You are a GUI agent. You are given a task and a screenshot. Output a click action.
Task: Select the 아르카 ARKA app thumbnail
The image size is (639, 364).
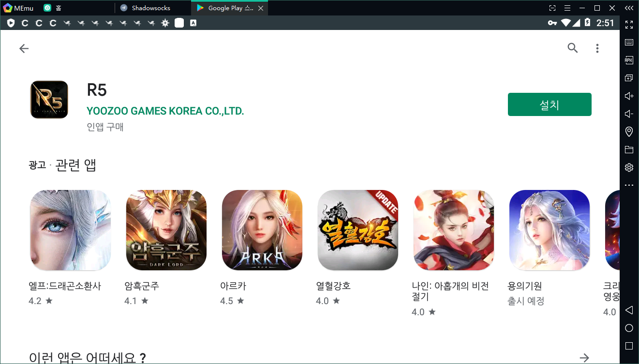(x=262, y=230)
